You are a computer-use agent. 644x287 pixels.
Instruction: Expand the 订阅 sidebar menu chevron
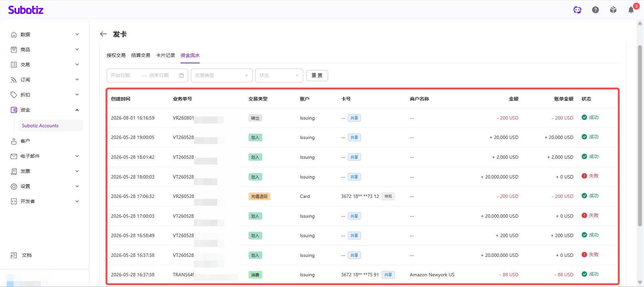[x=77, y=80]
